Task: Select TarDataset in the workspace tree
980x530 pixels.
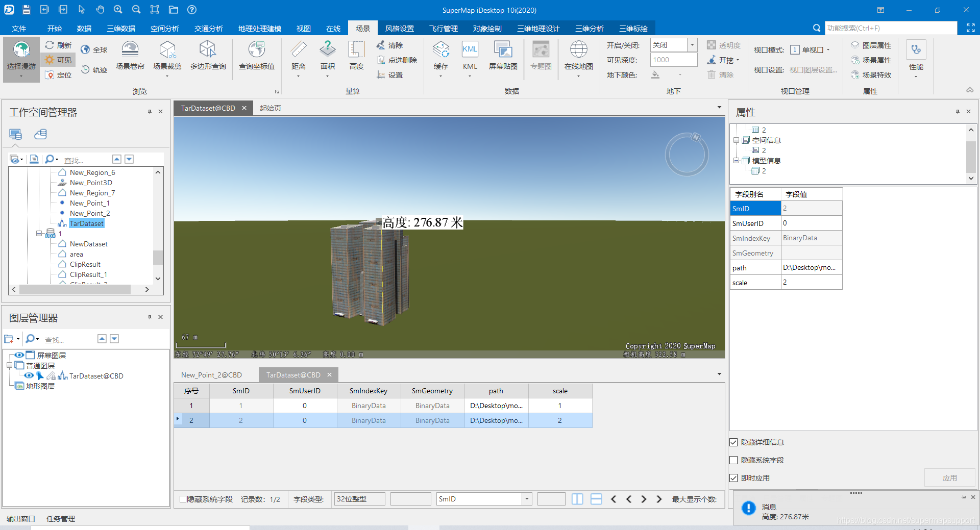Action: point(86,223)
